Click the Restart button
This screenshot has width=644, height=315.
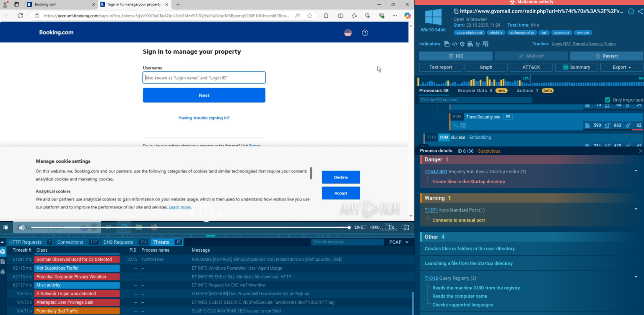(606, 56)
